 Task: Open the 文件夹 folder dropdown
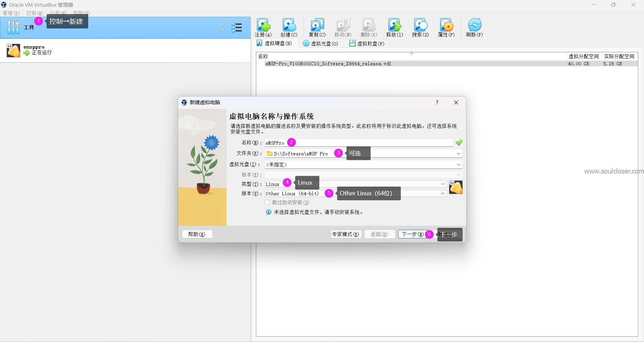point(459,153)
